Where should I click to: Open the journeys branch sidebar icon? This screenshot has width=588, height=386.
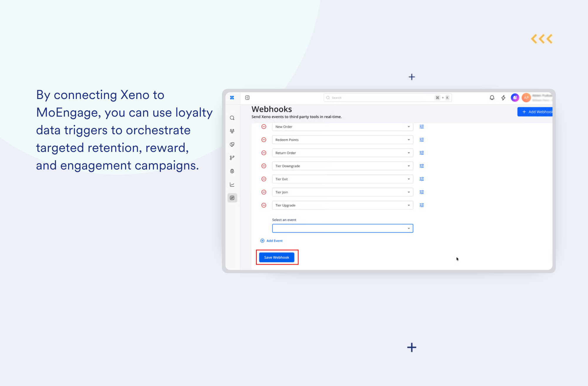pyautogui.click(x=232, y=158)
